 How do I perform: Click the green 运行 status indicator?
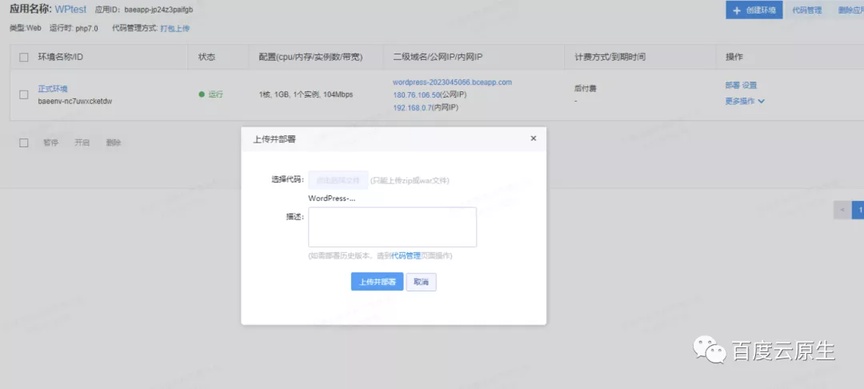pyautogui.click(x=211, y=95)
